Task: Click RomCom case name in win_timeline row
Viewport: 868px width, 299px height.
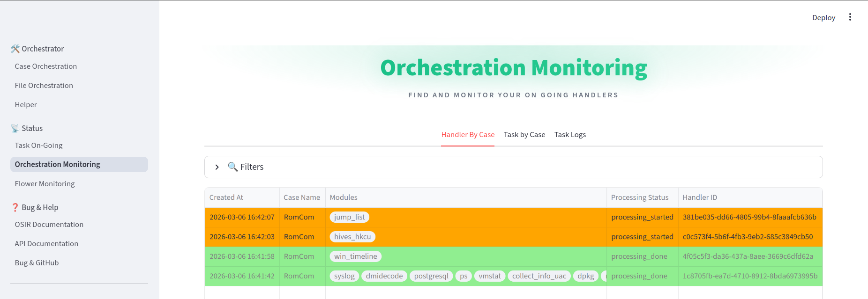Action: click(302, 256)
